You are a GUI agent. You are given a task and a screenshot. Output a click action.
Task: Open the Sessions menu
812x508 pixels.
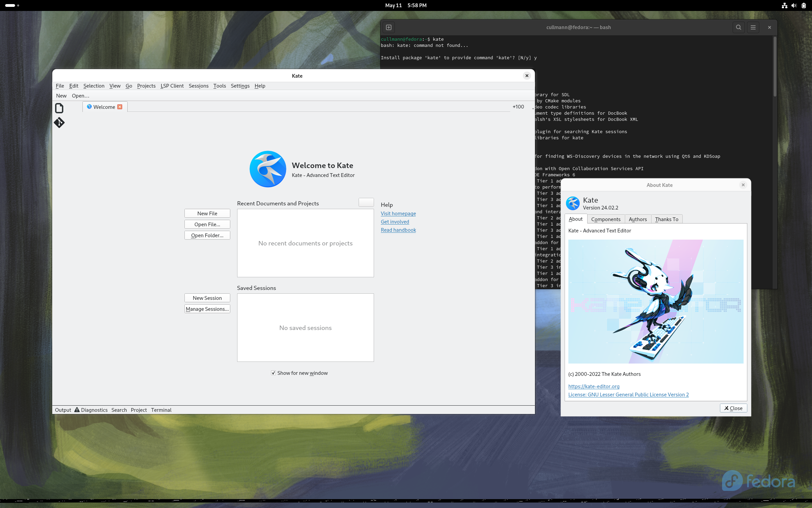tap(198, 86)
